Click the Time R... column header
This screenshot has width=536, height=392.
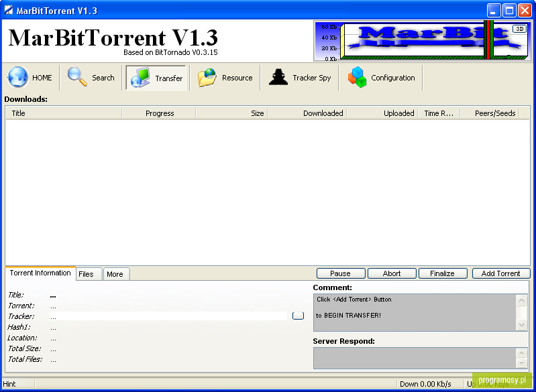(x=439, y=113)
